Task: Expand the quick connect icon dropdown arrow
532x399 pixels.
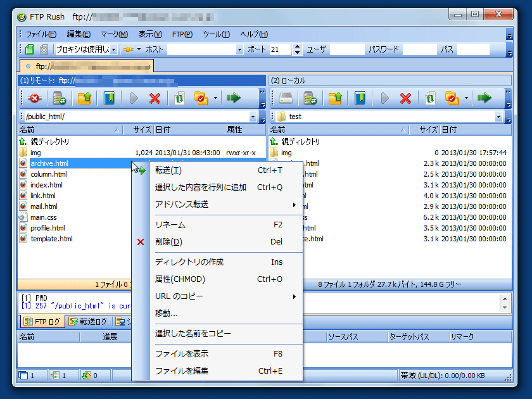Action: [x=139, y=49]
